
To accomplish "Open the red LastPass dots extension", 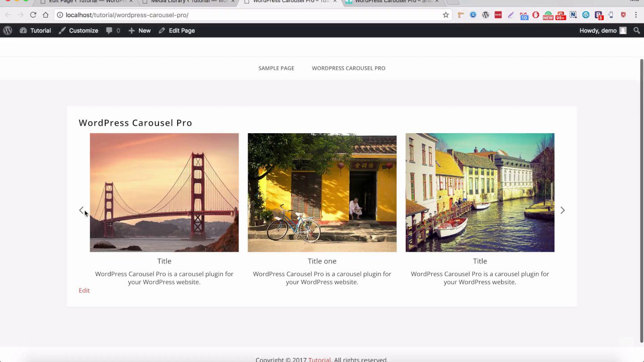I will click(x=498, y=15).
